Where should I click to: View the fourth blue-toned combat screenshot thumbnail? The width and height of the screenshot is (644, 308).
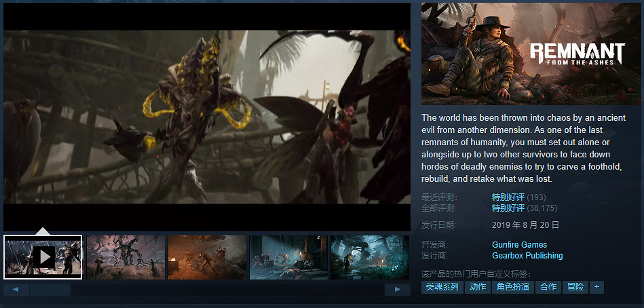[288, 257]
